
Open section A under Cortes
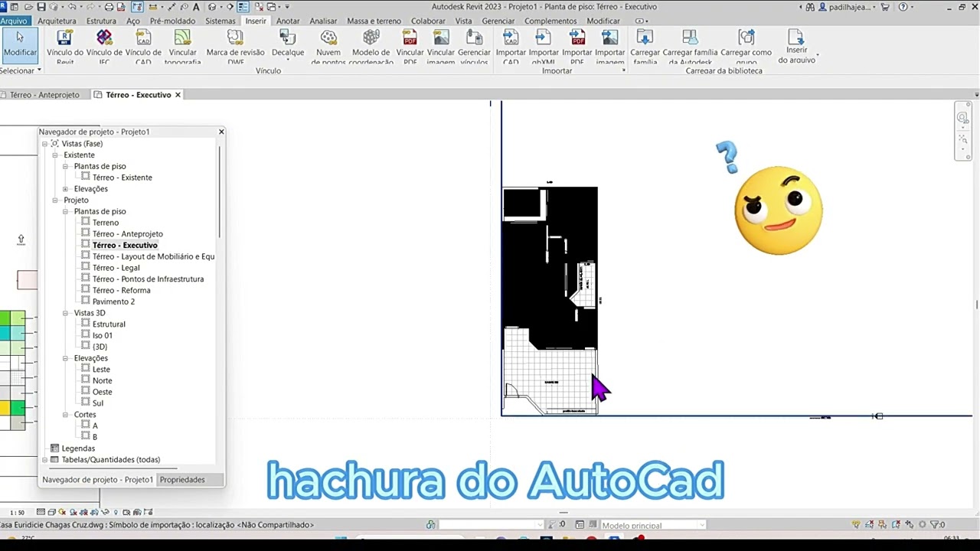click(95, 425)
